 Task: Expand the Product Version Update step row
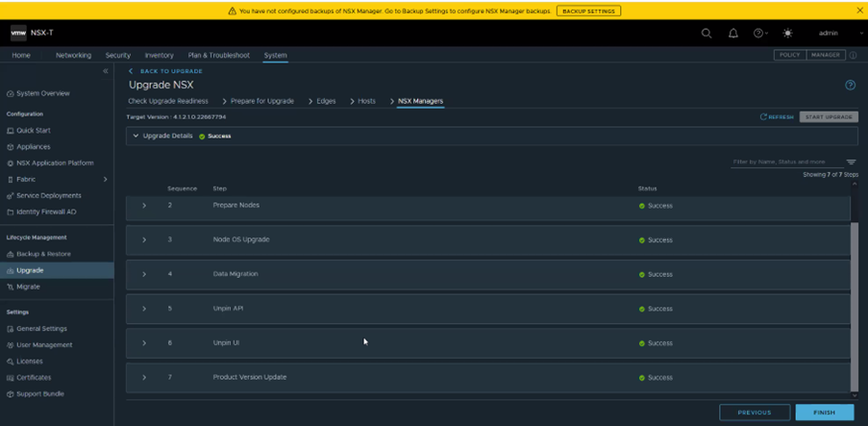tap(144, 377)
